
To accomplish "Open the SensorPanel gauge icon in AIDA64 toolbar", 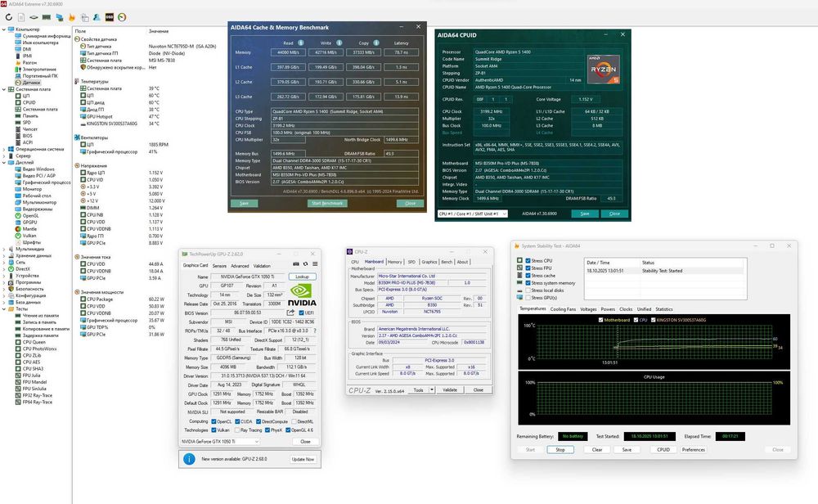I will [122, 17].
